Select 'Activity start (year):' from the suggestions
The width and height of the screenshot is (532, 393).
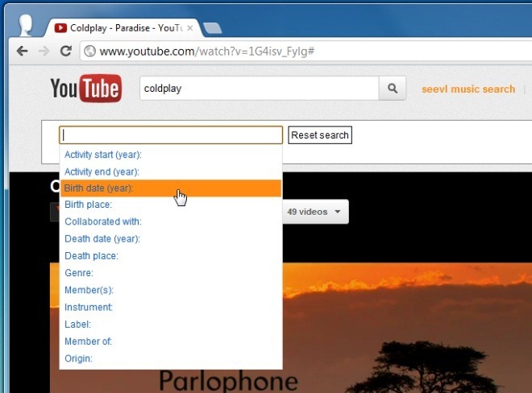pyautogui.click(x=171, y=155)
